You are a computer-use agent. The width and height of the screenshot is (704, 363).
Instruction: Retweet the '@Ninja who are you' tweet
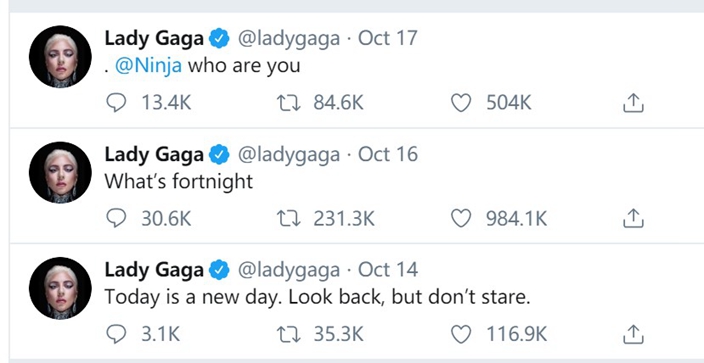[x=288, y=103]
